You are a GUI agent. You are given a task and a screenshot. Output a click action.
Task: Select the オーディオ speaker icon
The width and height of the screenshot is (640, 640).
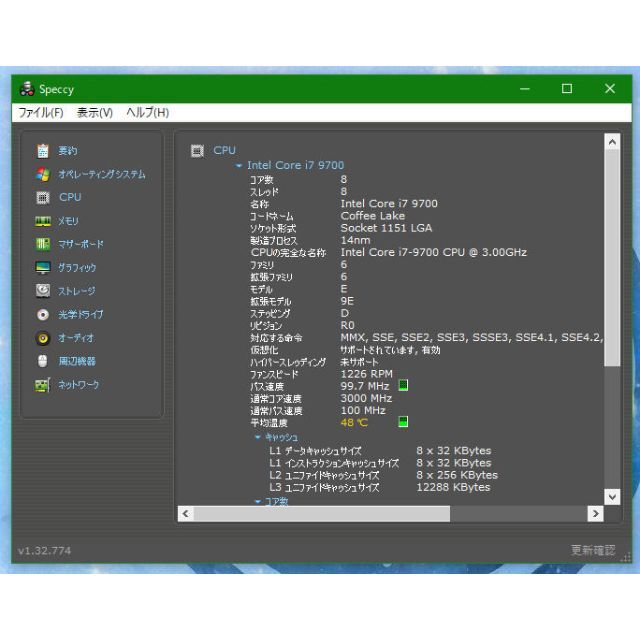43,338
